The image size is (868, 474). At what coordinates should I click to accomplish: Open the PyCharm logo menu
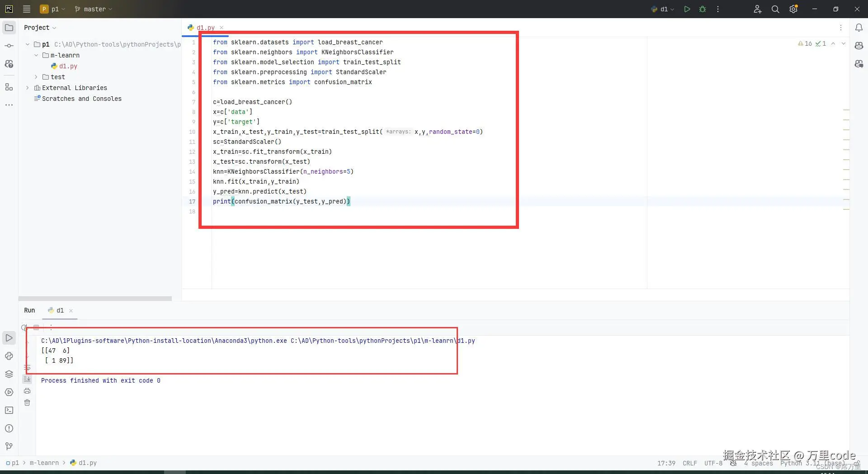9,9
